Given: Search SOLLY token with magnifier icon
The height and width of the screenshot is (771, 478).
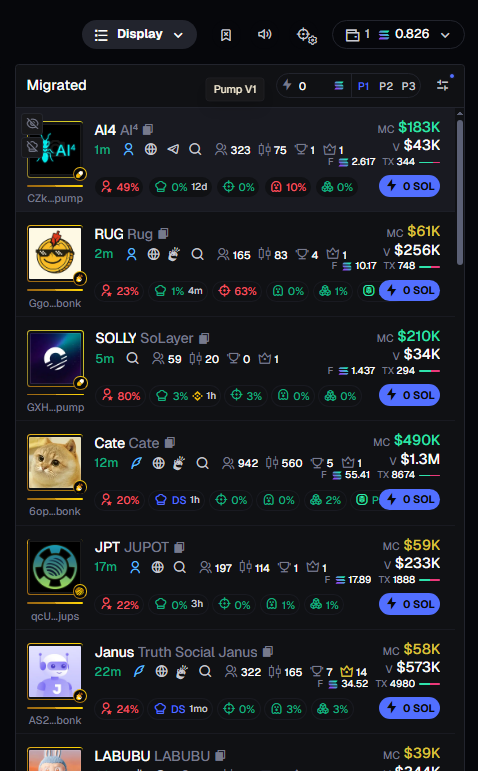Looking at the screenshot, I should point(132,358).
